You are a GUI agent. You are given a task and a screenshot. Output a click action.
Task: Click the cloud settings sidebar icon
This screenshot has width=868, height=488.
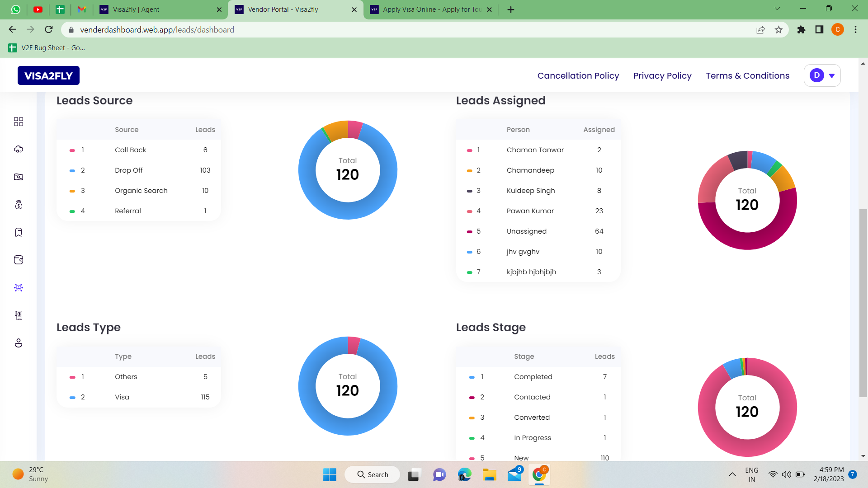coord(19,150)
